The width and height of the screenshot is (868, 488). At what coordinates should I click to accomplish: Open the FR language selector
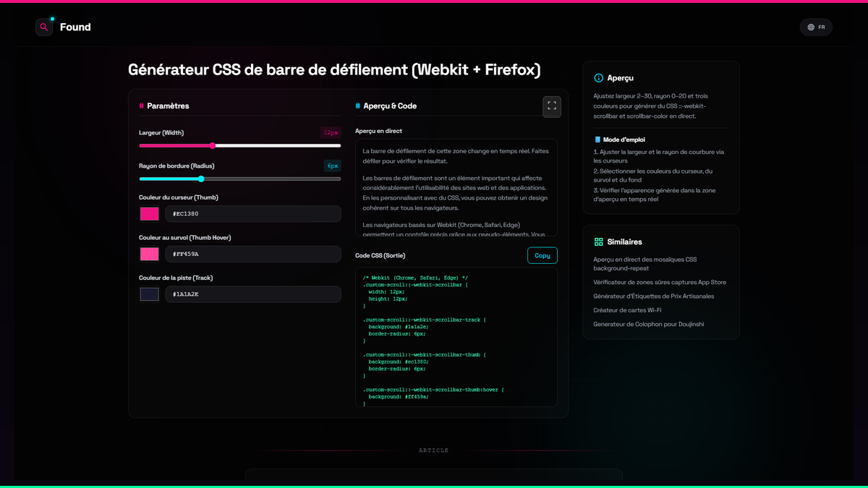pyautogui.click(x=816, y=27)
